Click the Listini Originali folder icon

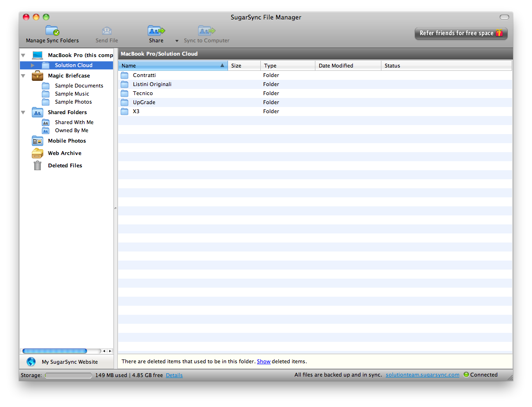pos(124,84)
